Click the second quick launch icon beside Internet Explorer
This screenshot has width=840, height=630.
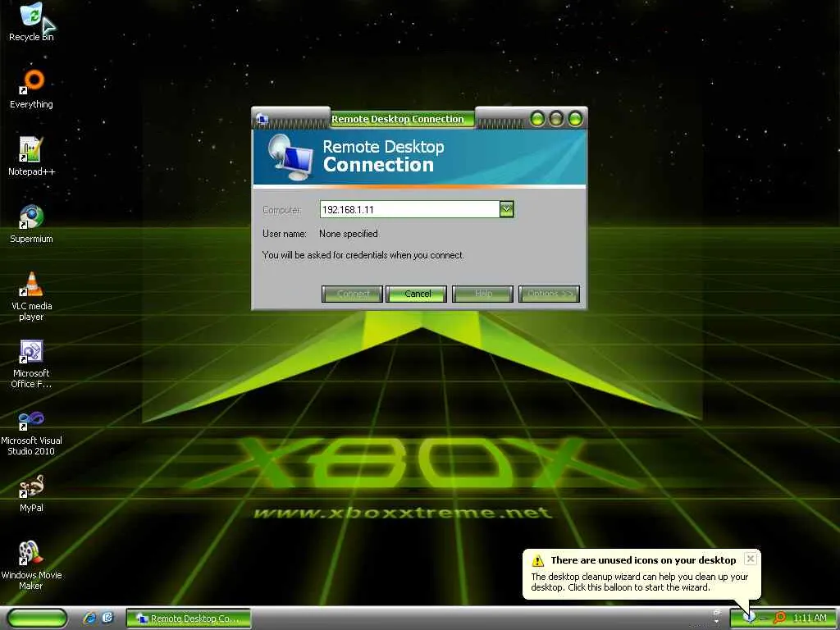click(107, 618)
